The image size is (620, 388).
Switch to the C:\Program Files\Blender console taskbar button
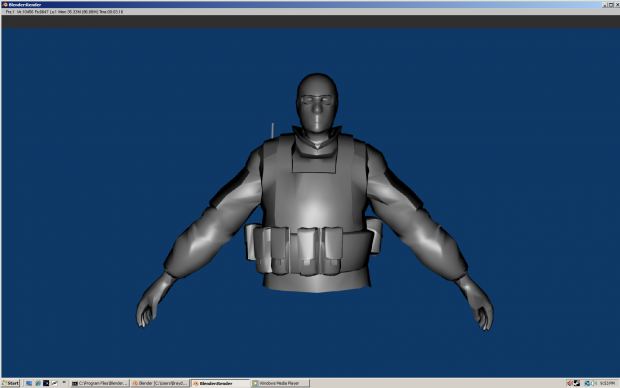tap(100, 383)
